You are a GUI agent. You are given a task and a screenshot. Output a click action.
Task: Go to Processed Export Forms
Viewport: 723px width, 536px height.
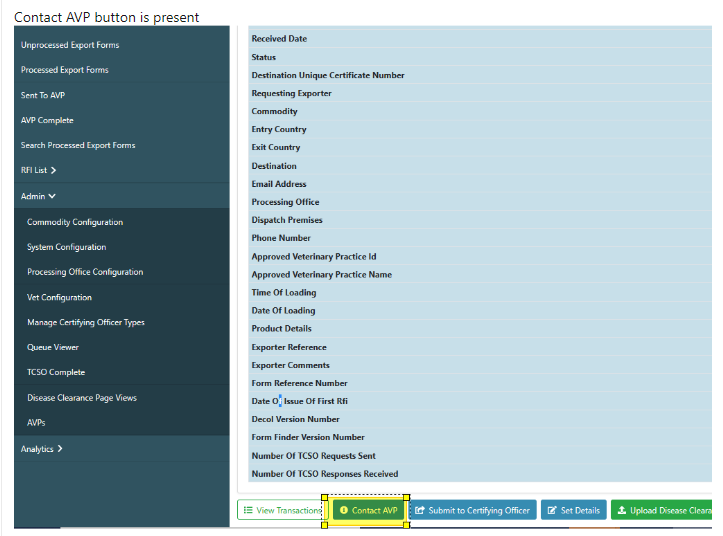pyautogui.click(x=64, y=70)
